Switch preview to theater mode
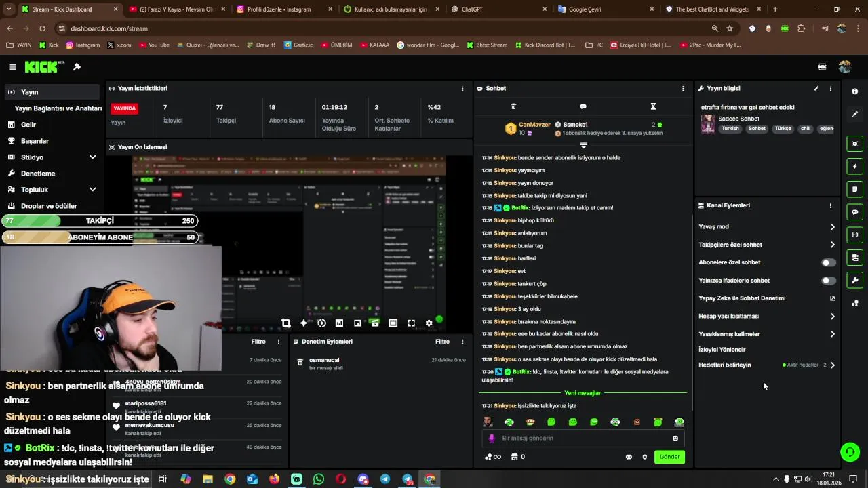 point(393,323)
